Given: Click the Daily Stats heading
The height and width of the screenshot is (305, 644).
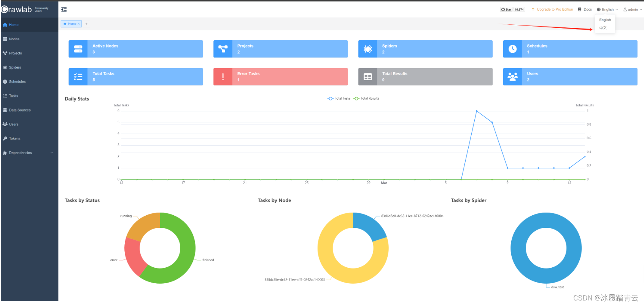Looking at the screenshot, I should [77, 99].
